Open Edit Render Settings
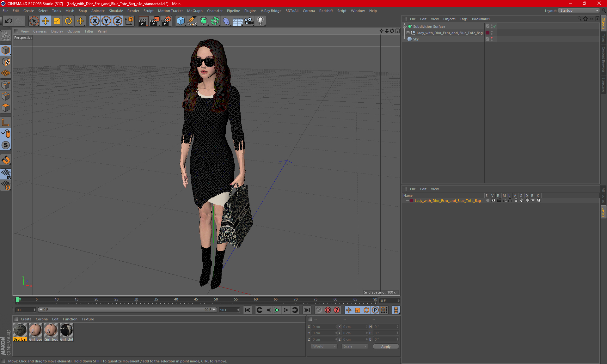Image resolution: width=607 pixels, height=364 pixels. [166, 21]
